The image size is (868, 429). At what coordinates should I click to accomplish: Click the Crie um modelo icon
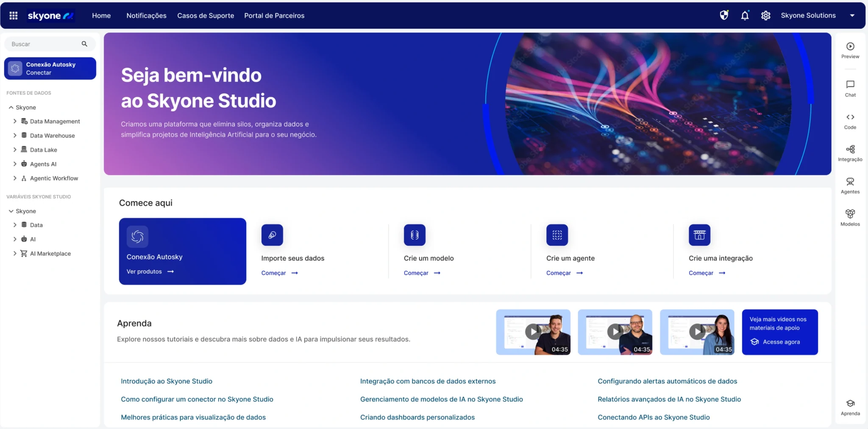pos(415,235)
